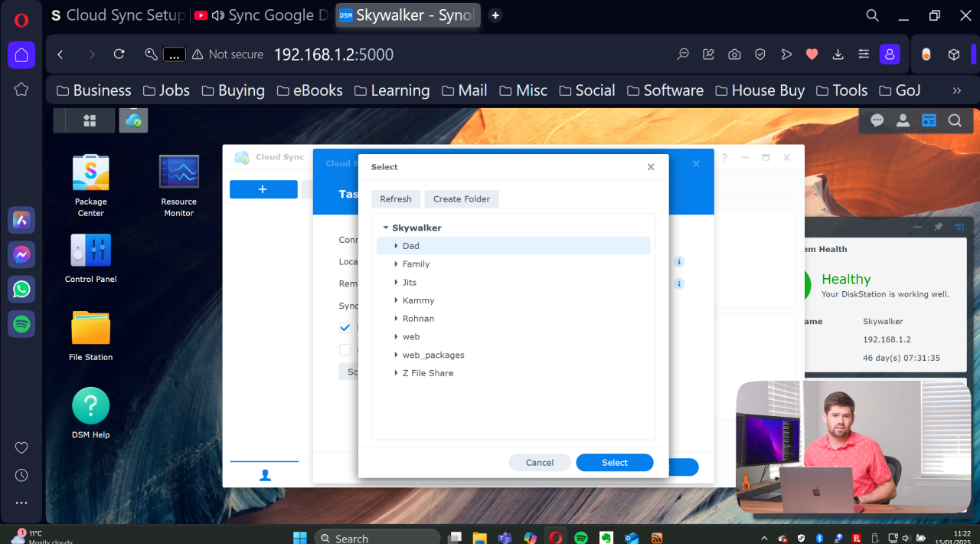Open Spotify from Windows taskbar
Image resolution: width=980 pixels, height=544 pixels.
tap(581, 538)
